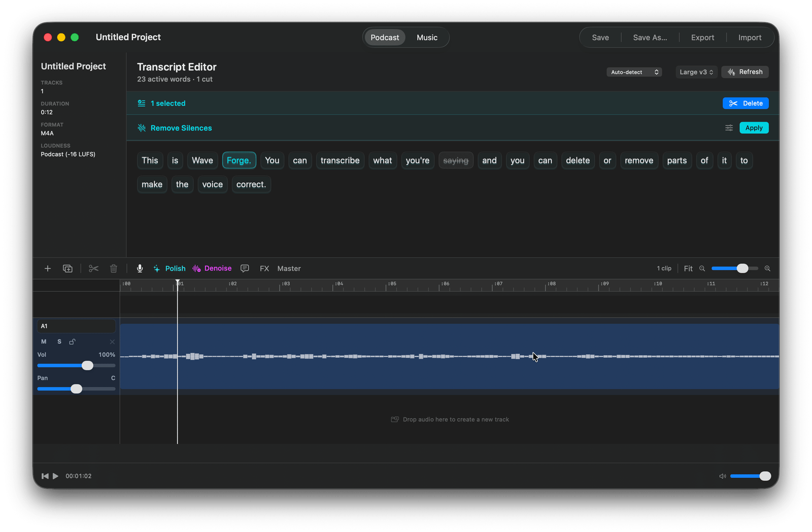Click the Remove Silences waveform icon

[142, 128]
